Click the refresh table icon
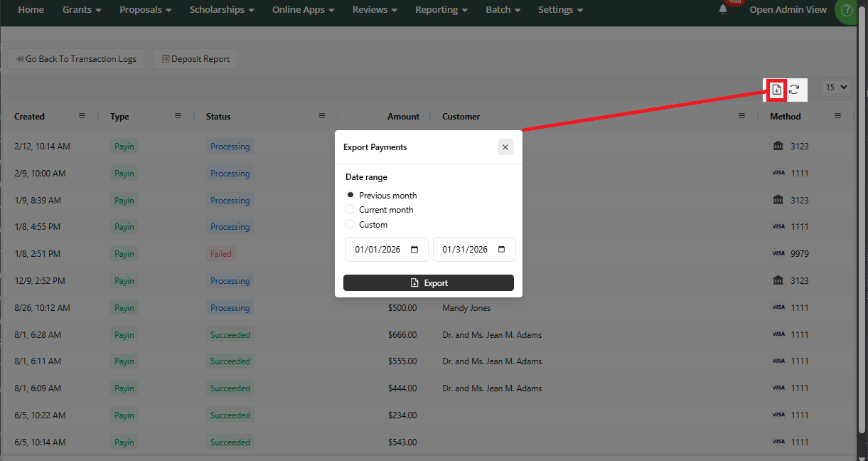Viewport: 868px width, 461px height. click(794, 90)
